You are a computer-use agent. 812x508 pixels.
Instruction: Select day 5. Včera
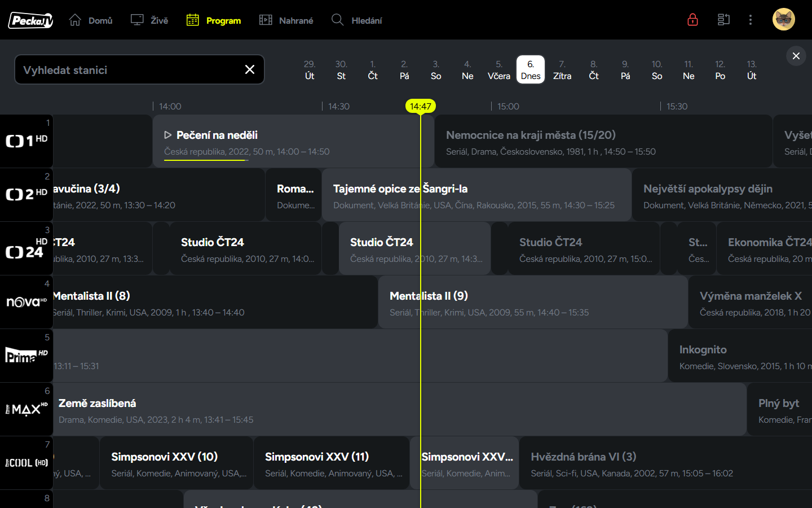(x=499, y=69)
